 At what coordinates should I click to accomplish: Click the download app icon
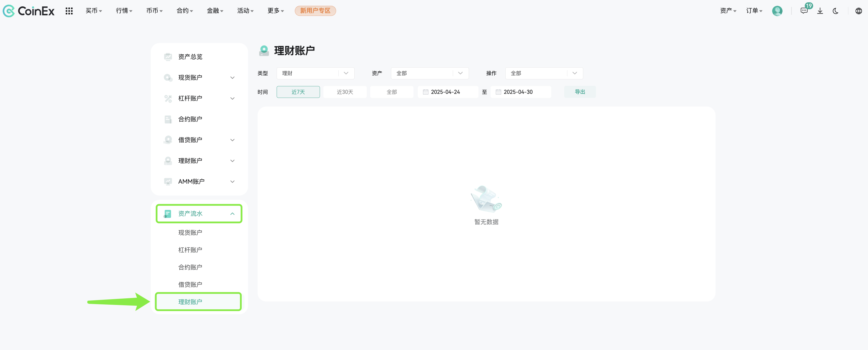pyautogui.click(x=820, y=11)
